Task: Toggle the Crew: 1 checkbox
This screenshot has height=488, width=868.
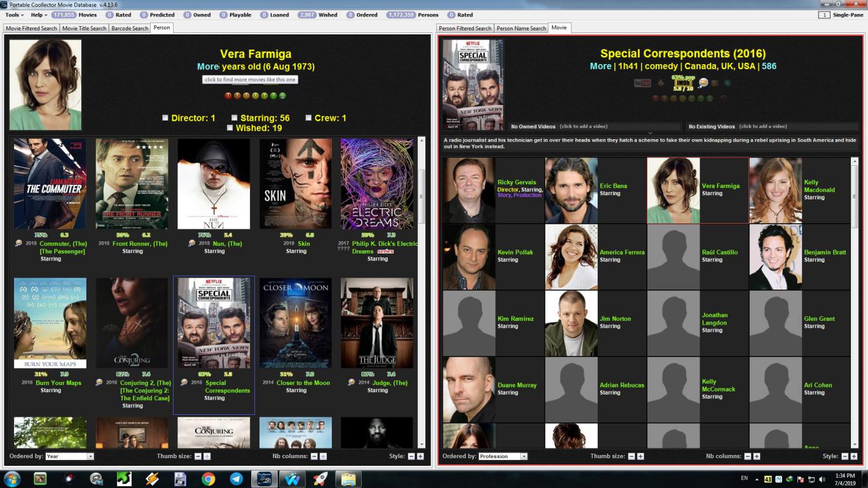Action: (308, 118)
